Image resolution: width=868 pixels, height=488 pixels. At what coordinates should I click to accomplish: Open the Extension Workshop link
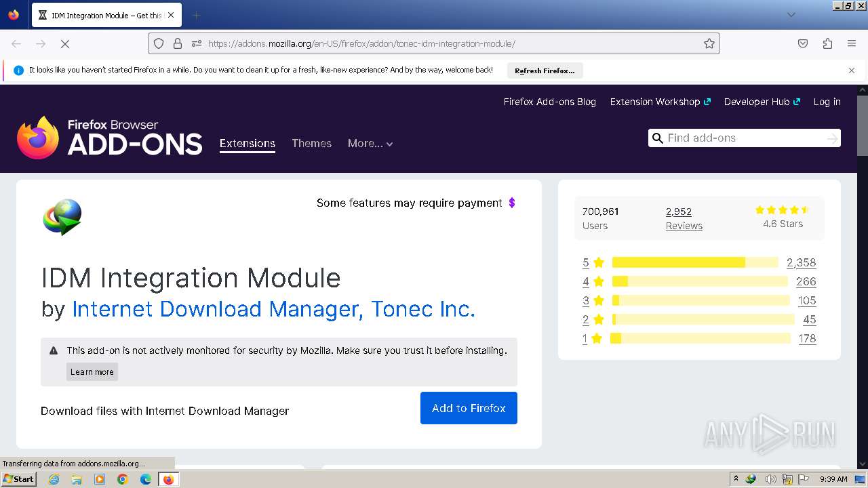click(660, 102)
